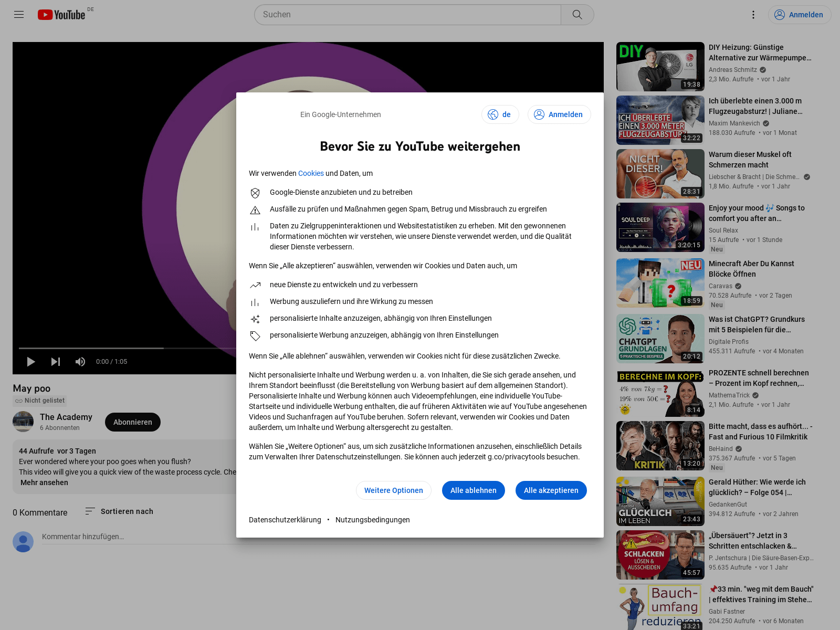840x630 pixels.
Task: Open Fast and Furious Kritik thumbnail
Action: pyautogui.click(x=660, y=446)
